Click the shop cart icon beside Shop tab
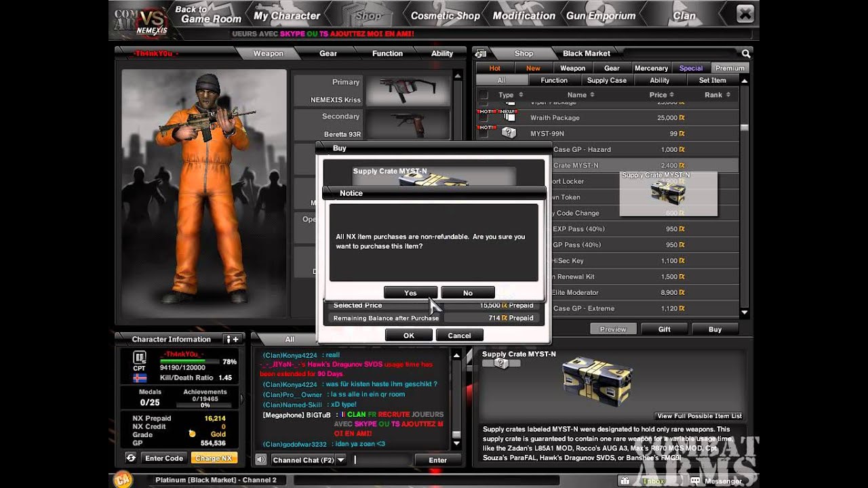The height and width of the screenshot is (488, 868). tap(481, 54)
